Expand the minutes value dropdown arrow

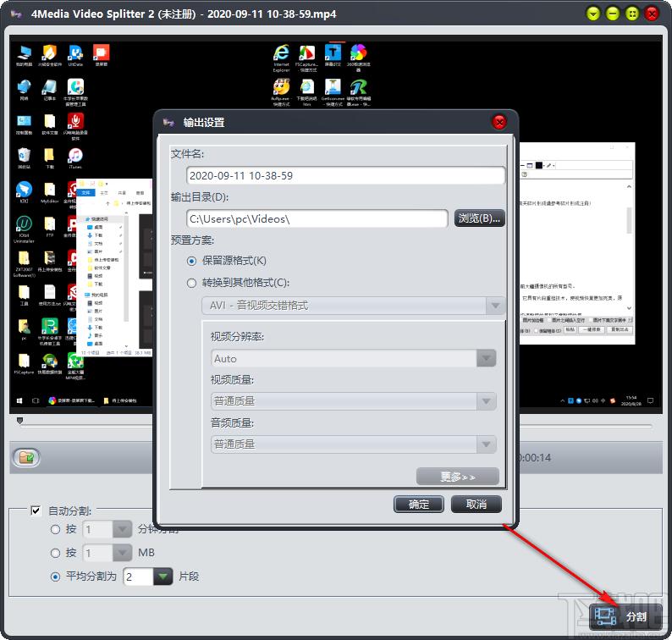[x=122, y=529]
